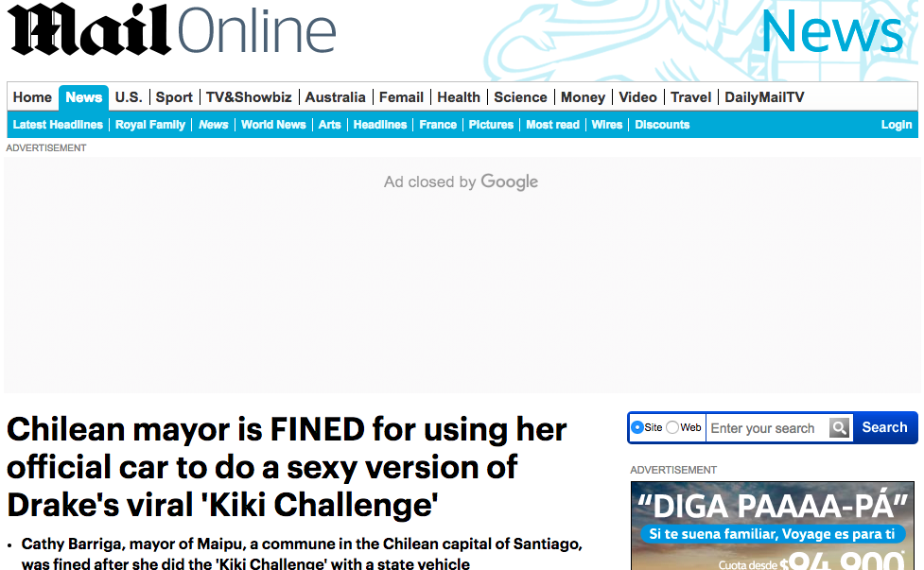Open the Wires link
Image resolution: width=924 pixels, height=570 pixels.
607,125
